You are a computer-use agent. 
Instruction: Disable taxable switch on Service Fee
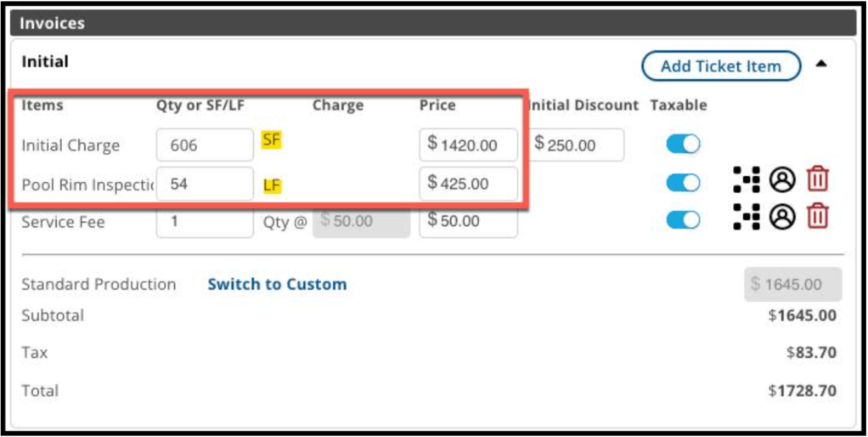point(683,219)
